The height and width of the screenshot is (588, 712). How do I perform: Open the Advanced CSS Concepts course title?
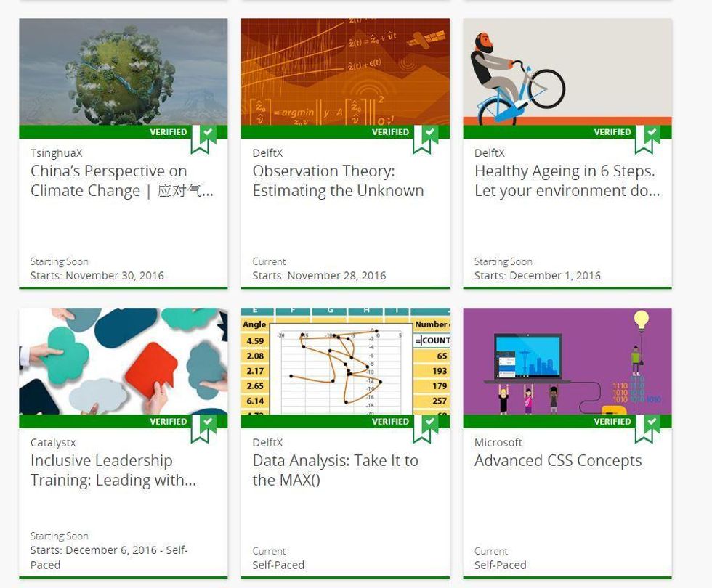(558, 461)
